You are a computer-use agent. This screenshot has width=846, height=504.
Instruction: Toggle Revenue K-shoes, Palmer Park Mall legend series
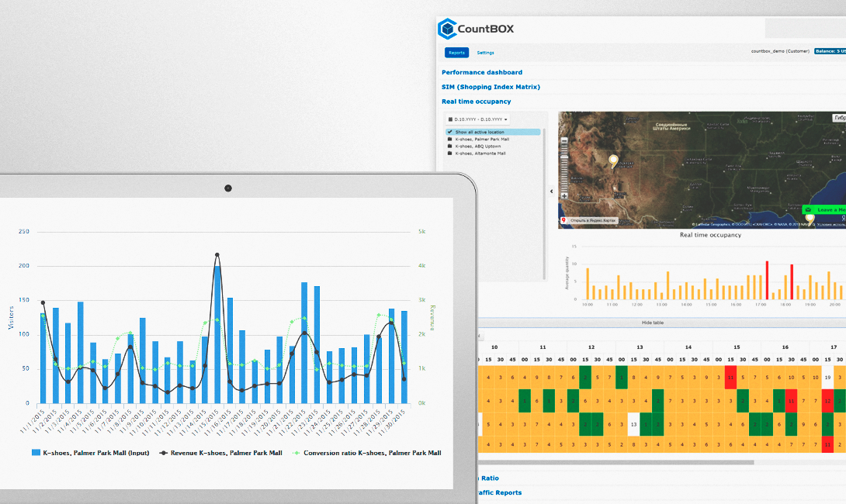tap(220, 453)
